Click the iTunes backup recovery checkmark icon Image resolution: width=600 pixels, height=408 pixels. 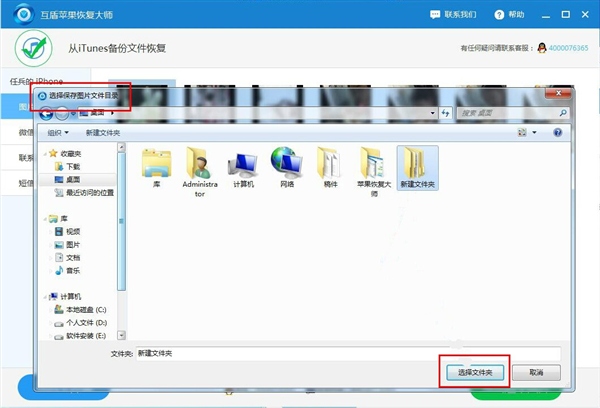(x=34, y=48)
